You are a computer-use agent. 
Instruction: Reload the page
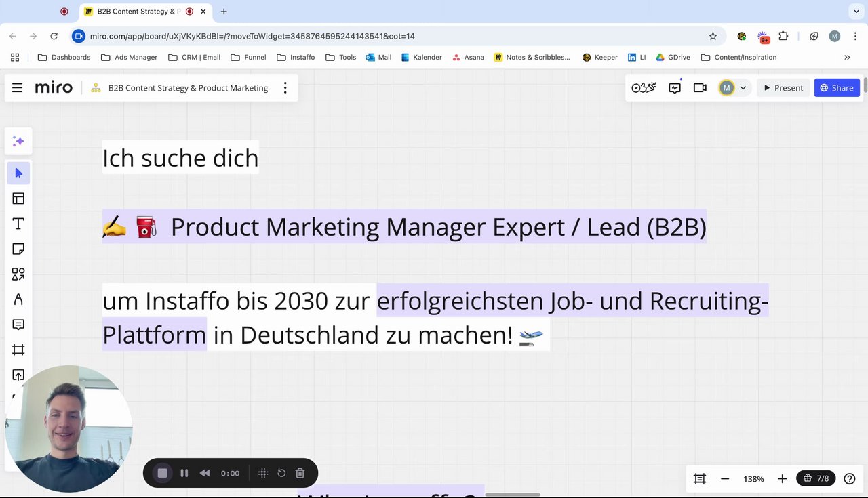[x=54, y=36]
